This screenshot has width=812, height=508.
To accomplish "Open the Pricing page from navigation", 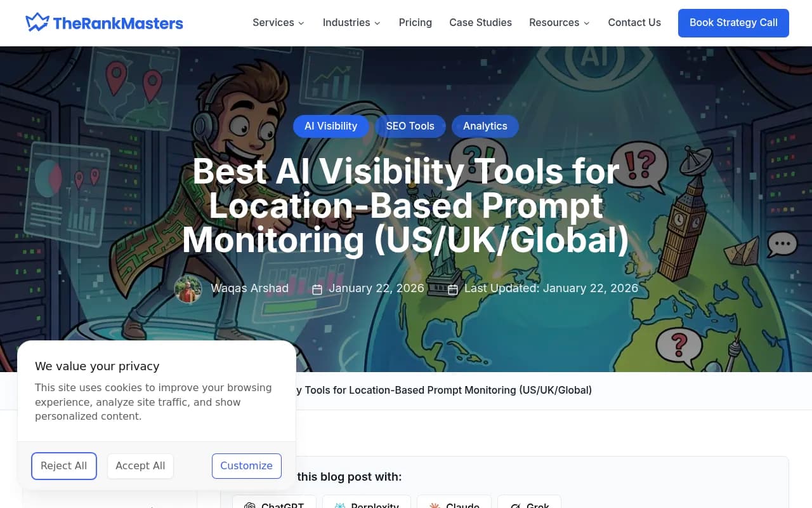I will 415,22.
